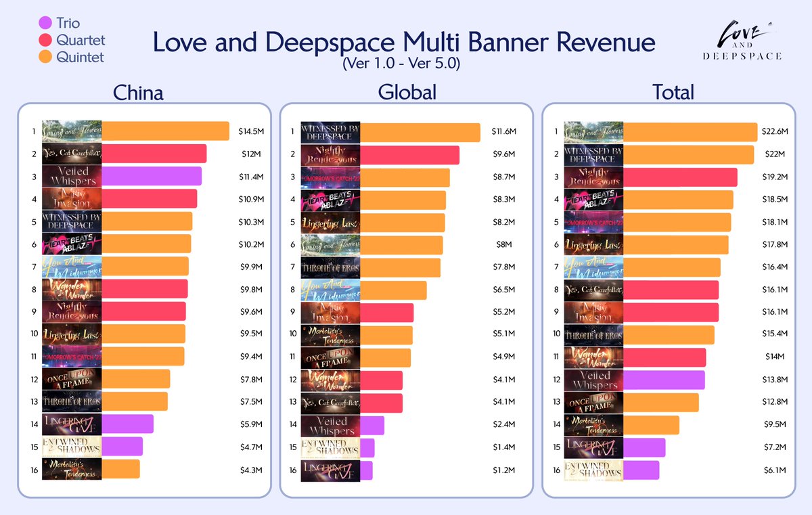Click the orange Witnessed by Deepspace bar in Global panel

pyautogui.click(x=420, y=133)
